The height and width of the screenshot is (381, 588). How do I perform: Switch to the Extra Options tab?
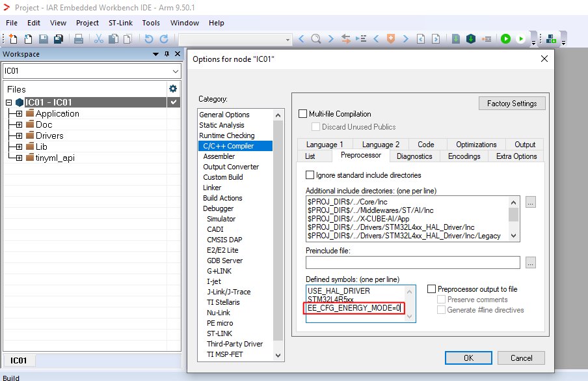coord(516,156)
